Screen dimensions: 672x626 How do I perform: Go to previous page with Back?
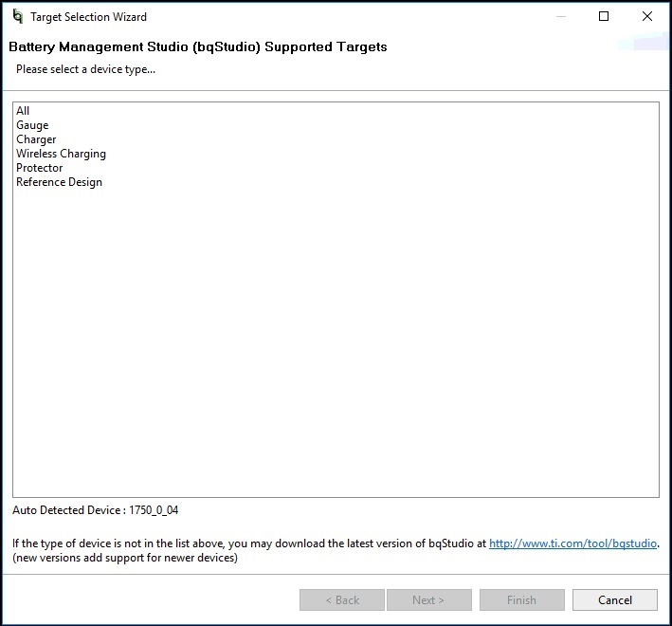click(x=341, y=599)
